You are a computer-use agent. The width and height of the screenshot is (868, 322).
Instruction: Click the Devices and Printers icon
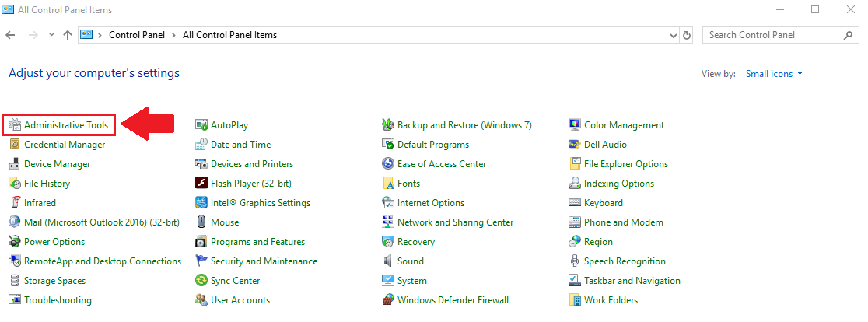[x=201, y=164]
